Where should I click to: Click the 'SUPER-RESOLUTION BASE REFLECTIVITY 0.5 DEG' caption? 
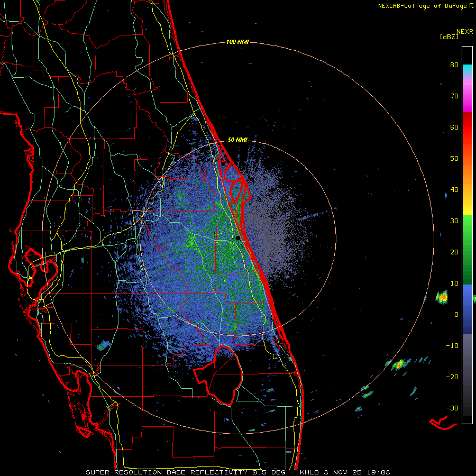point(186,472)
